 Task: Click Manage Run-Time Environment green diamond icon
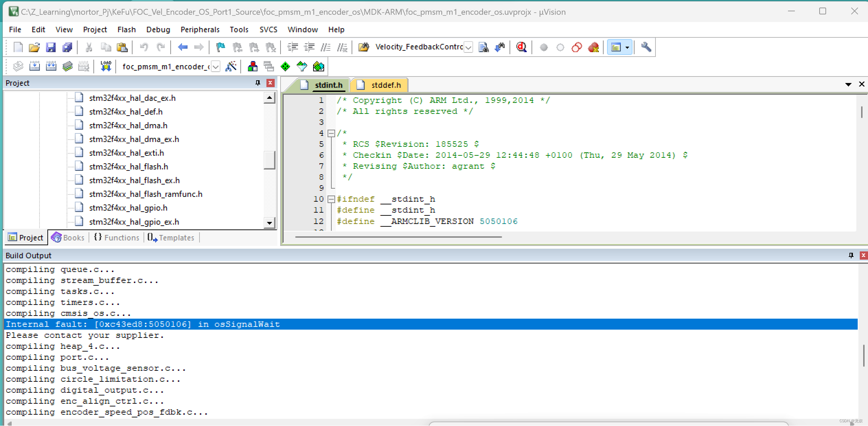coord(285,66)
